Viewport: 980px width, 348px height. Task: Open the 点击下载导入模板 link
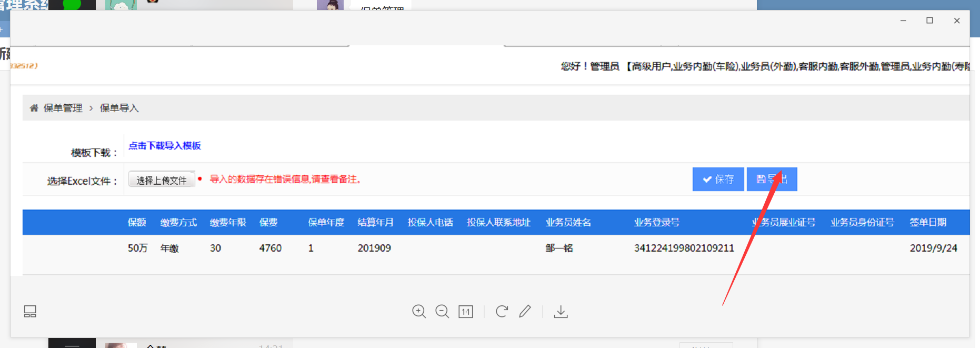(x=165, y=146)
